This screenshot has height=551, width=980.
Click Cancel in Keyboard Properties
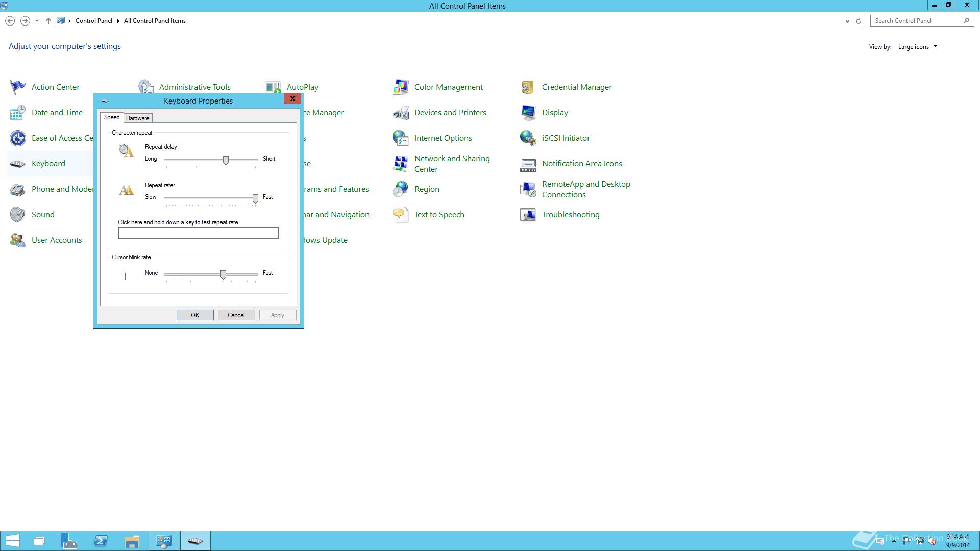pyautogui.click(x=236, y=315)
